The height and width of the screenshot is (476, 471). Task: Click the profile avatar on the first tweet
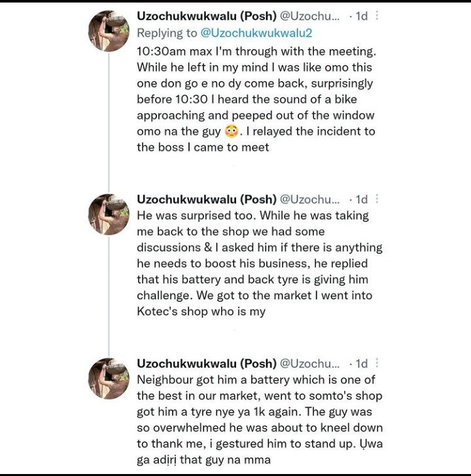click(x=109, y=32)
